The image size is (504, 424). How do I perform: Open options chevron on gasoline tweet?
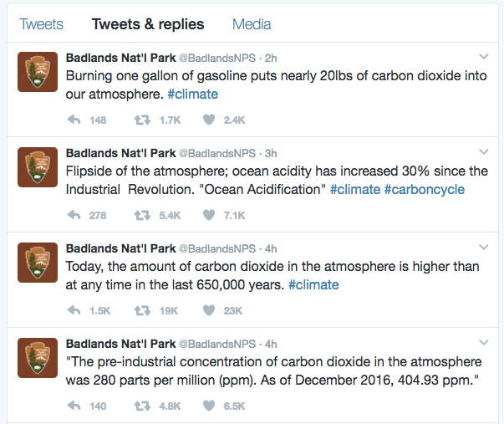483,58
